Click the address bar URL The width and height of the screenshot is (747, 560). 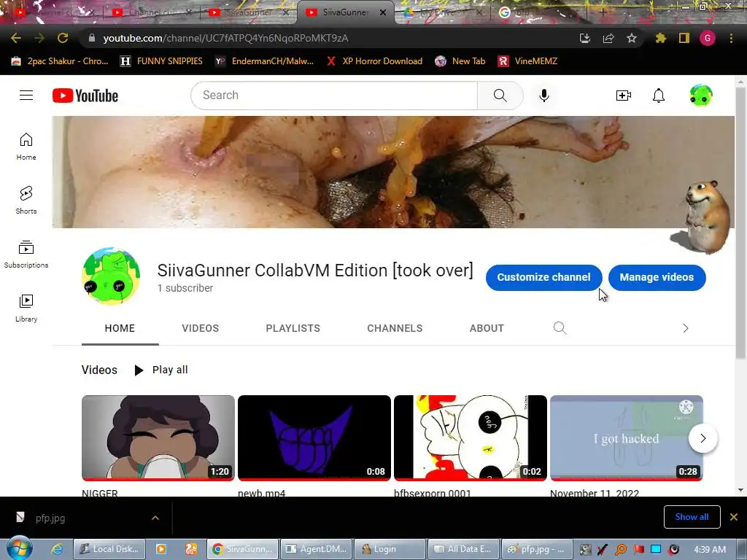pos(225,38)
